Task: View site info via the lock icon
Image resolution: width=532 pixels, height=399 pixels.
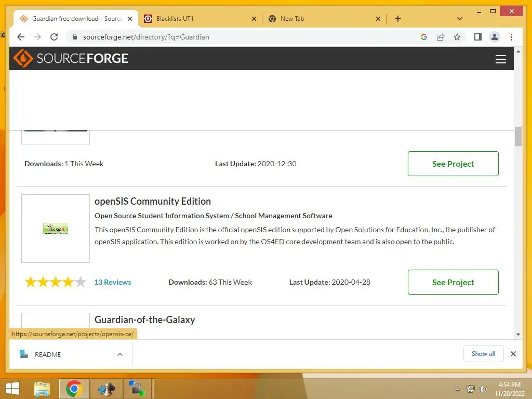Action: point(75,37)
